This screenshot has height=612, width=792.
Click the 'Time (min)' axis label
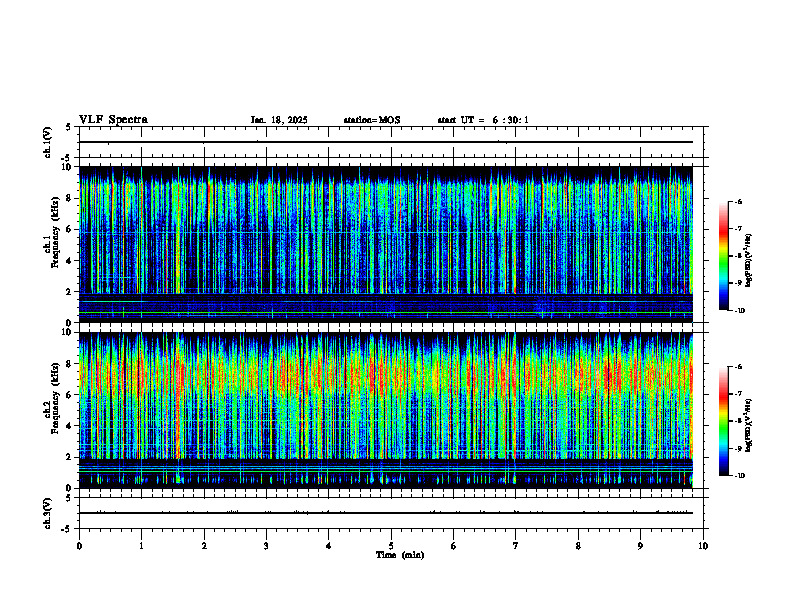click(400, 555)
